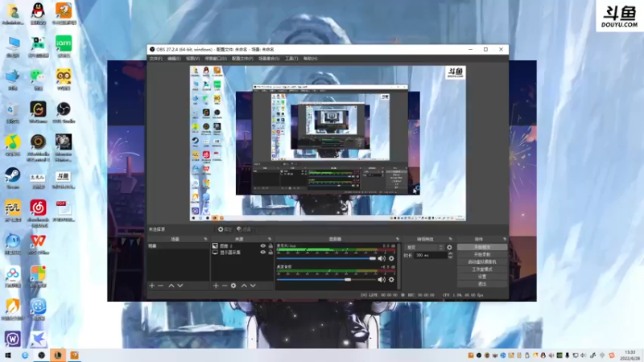Increase transition duration with up arrow
Screen dimensions: 644x362
pyautogui.click(x=450, y=253)
